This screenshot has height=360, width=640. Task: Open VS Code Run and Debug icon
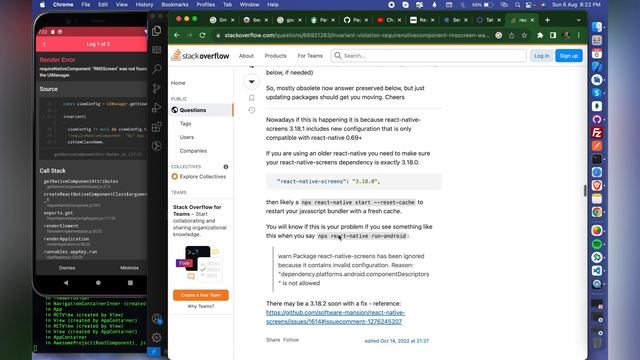point(156,108)
